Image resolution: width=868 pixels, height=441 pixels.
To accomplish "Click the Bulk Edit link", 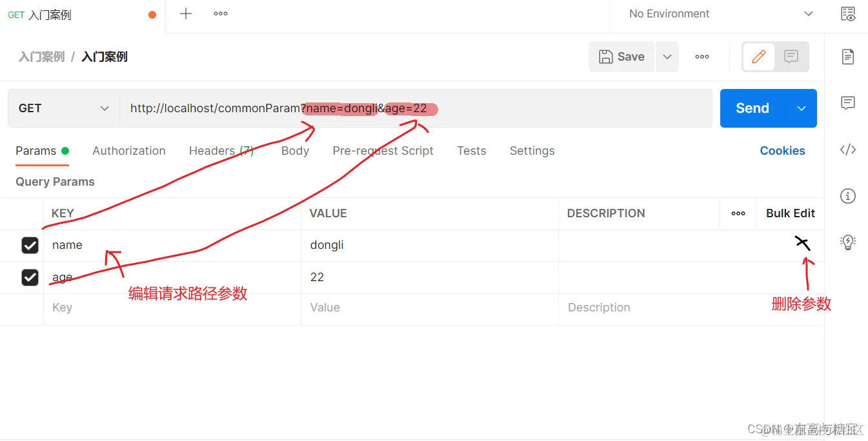I will click(791, 213).
